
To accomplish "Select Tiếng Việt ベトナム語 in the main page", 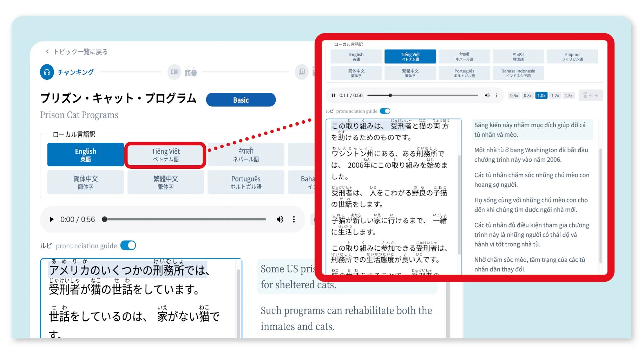I will click(x=166, y=155).
